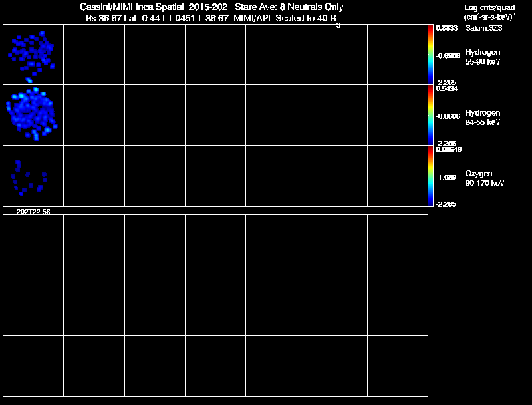Click the -0.6906 color scale midpoint value
Viewport: 532px width, 405px height.
coord(448,56)
